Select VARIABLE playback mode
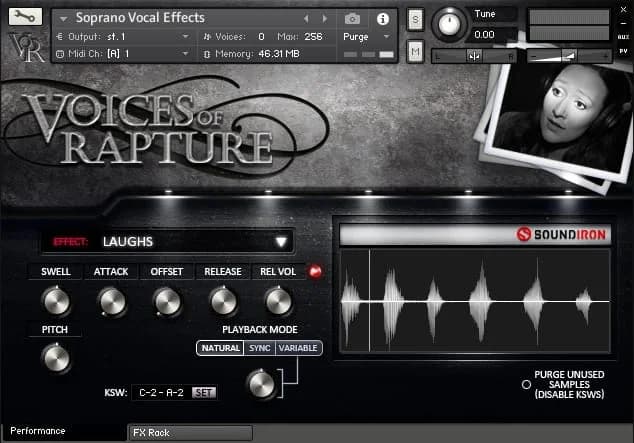 [298, 348]
